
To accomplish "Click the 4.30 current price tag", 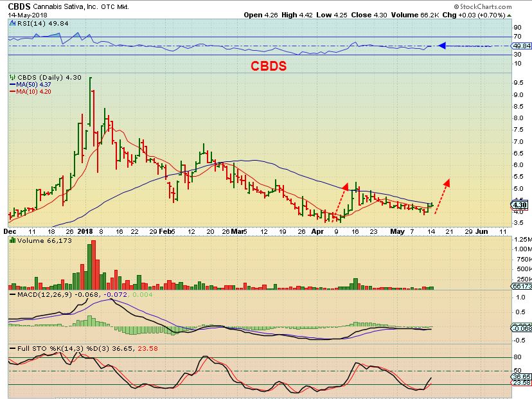I will pos(519,205).
